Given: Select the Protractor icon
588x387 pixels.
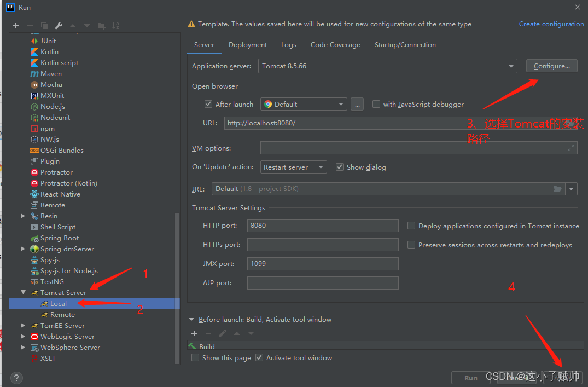Looking at the screenshot, I should click(x=34, y=172).
